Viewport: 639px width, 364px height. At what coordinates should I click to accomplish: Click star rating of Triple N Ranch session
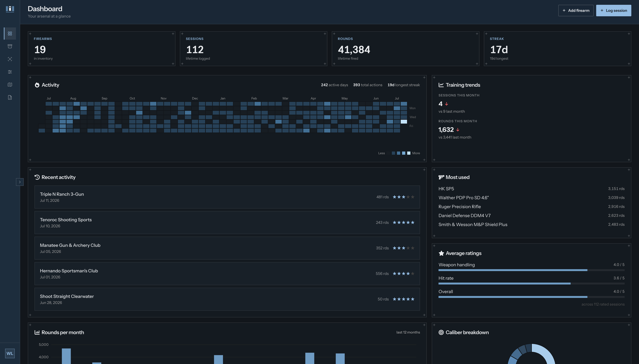point(404,197)
